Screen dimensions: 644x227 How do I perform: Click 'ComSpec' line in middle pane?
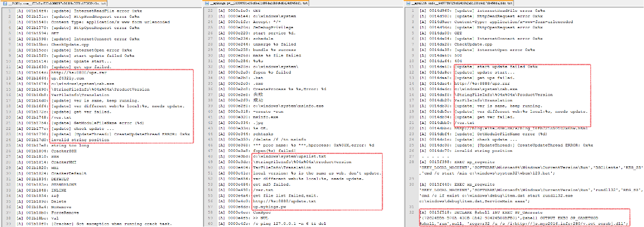[x=261, y=213]
